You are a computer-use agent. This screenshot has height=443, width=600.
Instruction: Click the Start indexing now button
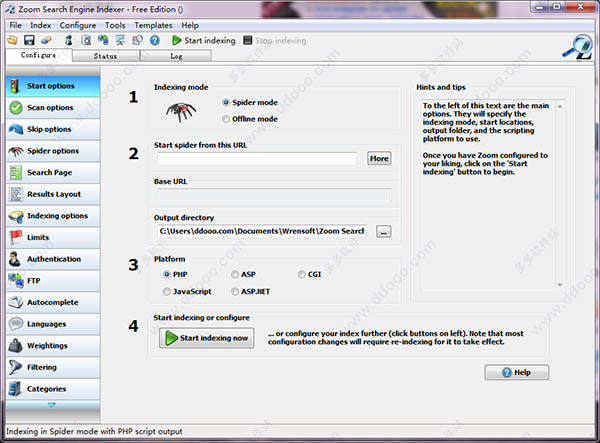(207, 338)
